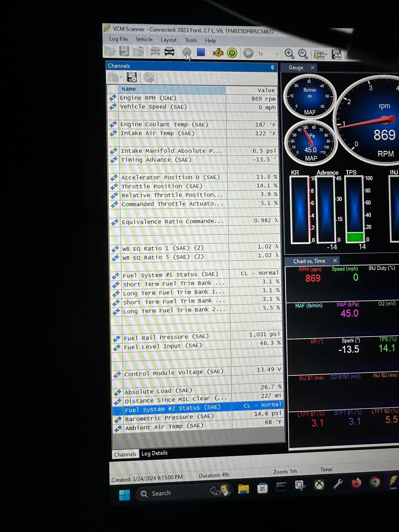Select the Vehicle Speed (SAE) row
Screen dimensions: 399x532
coord(192,107)
